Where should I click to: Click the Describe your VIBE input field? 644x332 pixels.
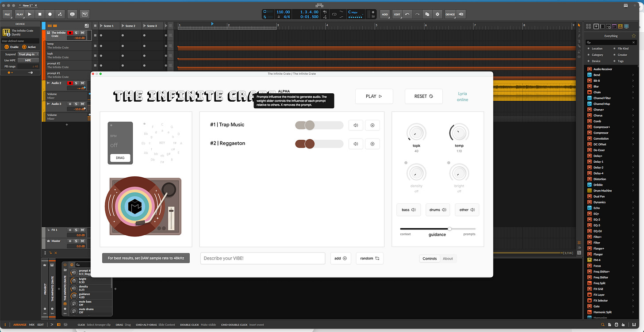(263, 258)
